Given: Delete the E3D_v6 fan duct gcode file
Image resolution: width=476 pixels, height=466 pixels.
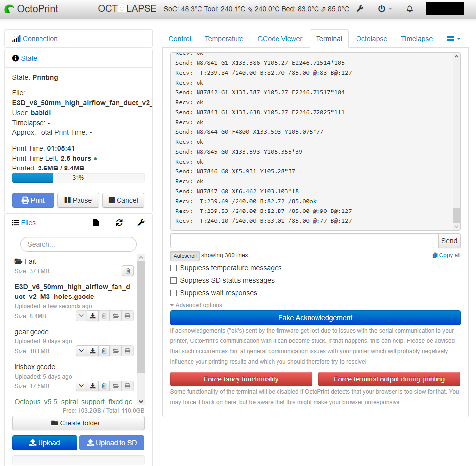Looking at the screenshot, I should pyautogui.click(x=104, y=316).
